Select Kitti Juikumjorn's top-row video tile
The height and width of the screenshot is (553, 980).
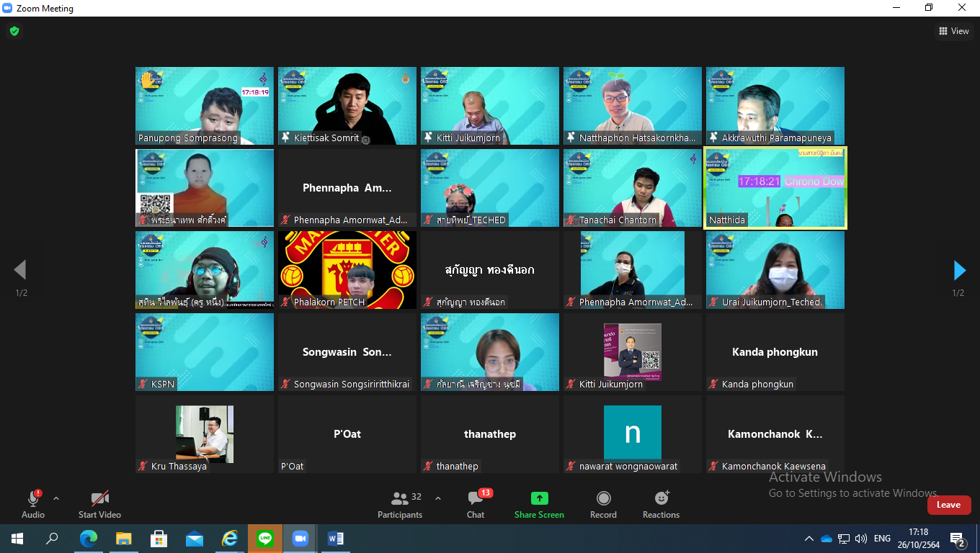click(490, 106)
